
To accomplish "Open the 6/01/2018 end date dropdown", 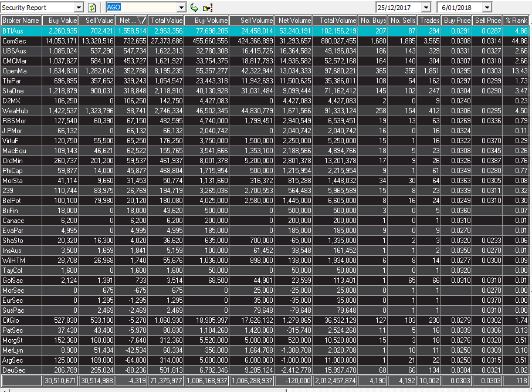I will (x=487, y=8).
